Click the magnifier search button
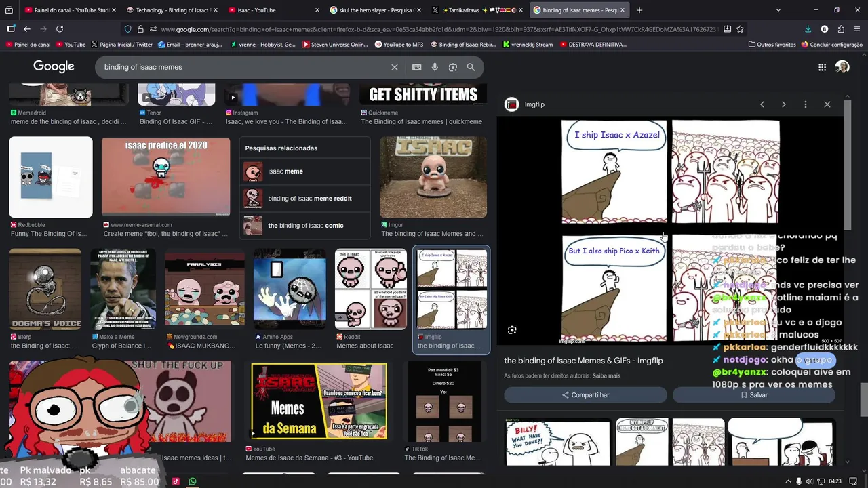This screenshot has height=488, width=868. point(471,67)
